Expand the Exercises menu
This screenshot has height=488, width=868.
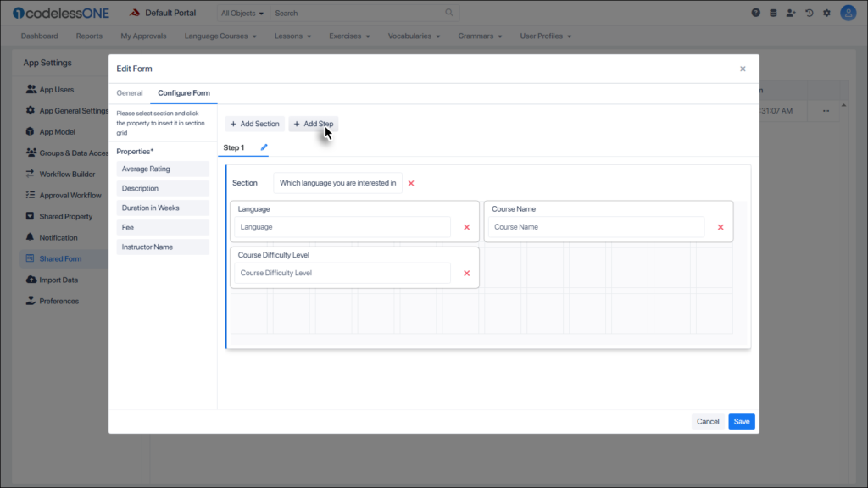(349, 36)
